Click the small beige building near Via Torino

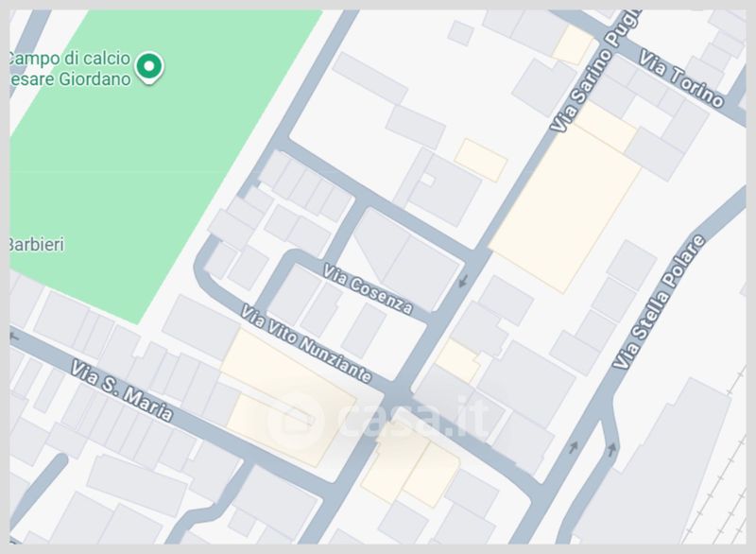point(573,45)
